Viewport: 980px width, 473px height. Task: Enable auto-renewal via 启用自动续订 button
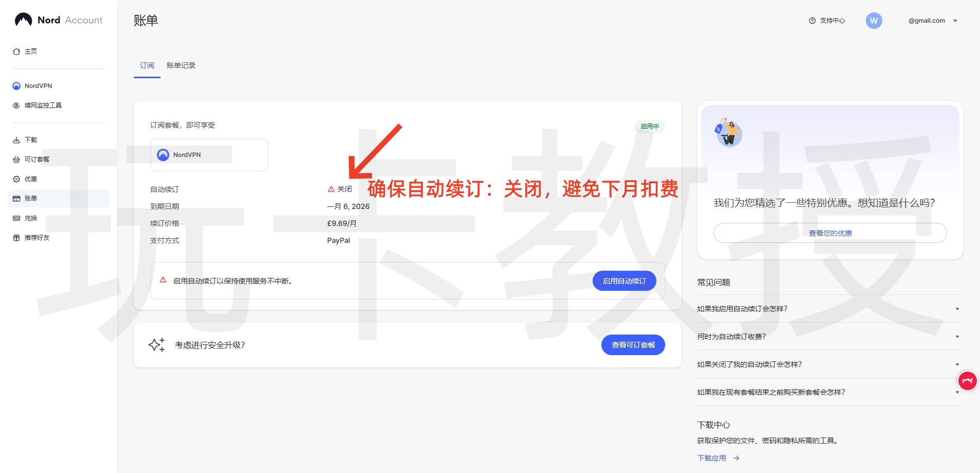click(x=624, y=281)
